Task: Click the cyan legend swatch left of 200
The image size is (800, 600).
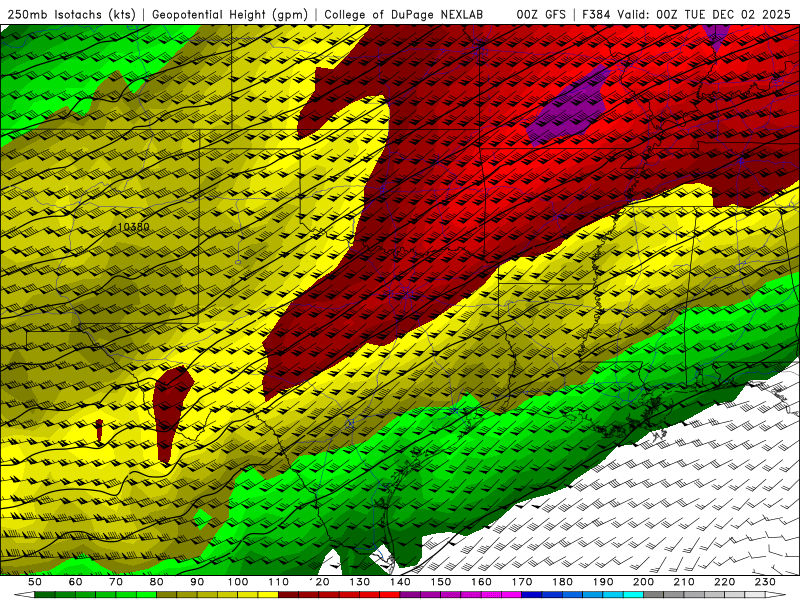Action: [x=633, y=595]
